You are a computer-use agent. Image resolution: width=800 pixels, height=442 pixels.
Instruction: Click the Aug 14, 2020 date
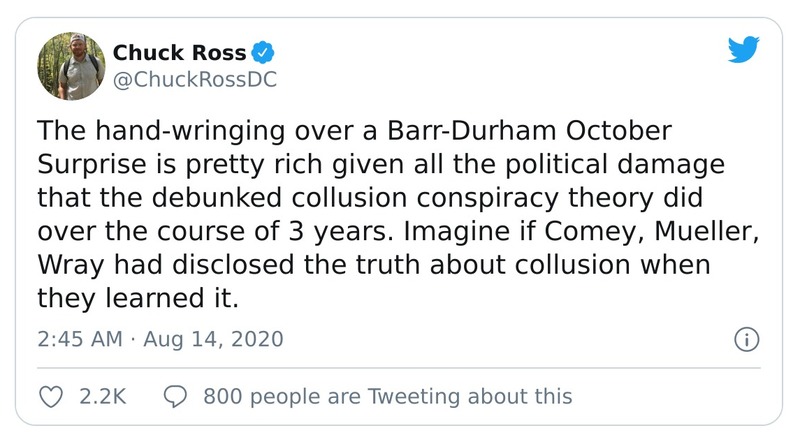pos(213,340)
